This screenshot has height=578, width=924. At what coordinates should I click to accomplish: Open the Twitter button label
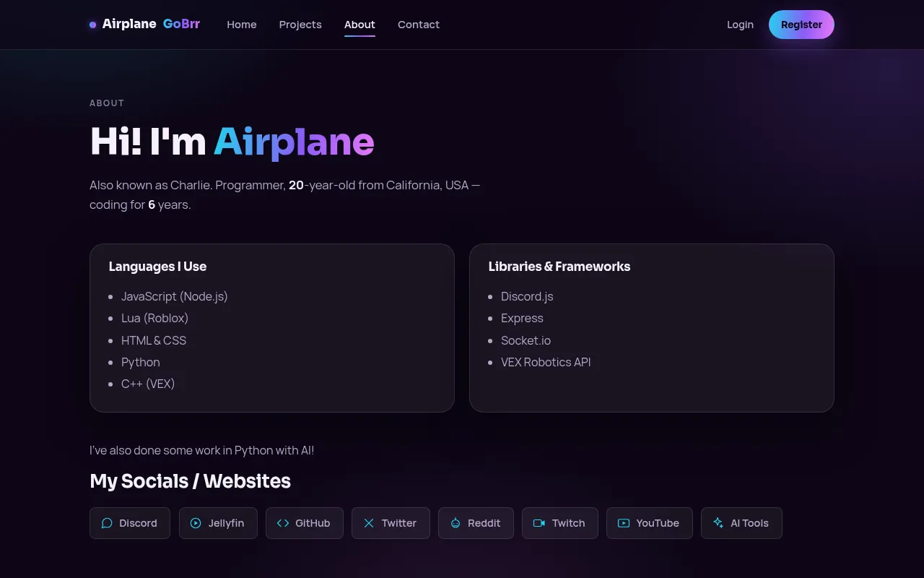click(399, 523)
